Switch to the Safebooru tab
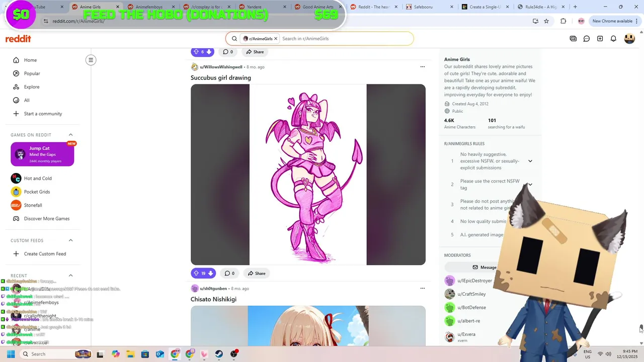 point(431,7)
